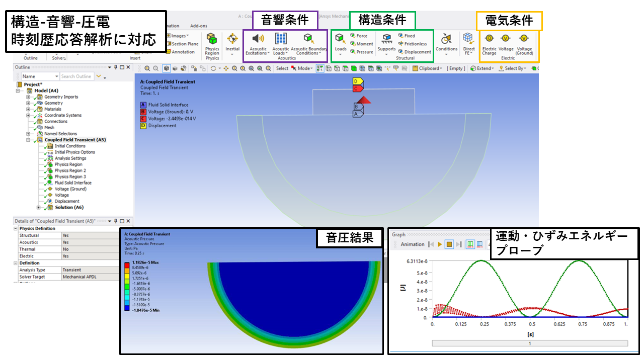Select Mesh in the outline tree
Viewport: 644px width, 362px height.
tap(49, 128)
